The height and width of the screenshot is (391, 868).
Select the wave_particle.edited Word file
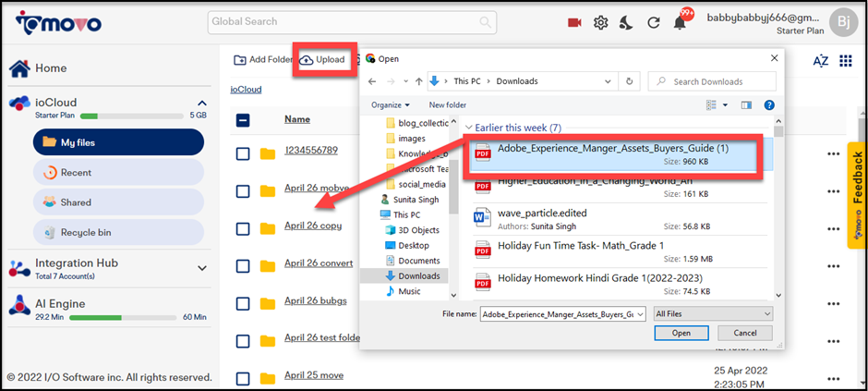click(x=621, y=219)
